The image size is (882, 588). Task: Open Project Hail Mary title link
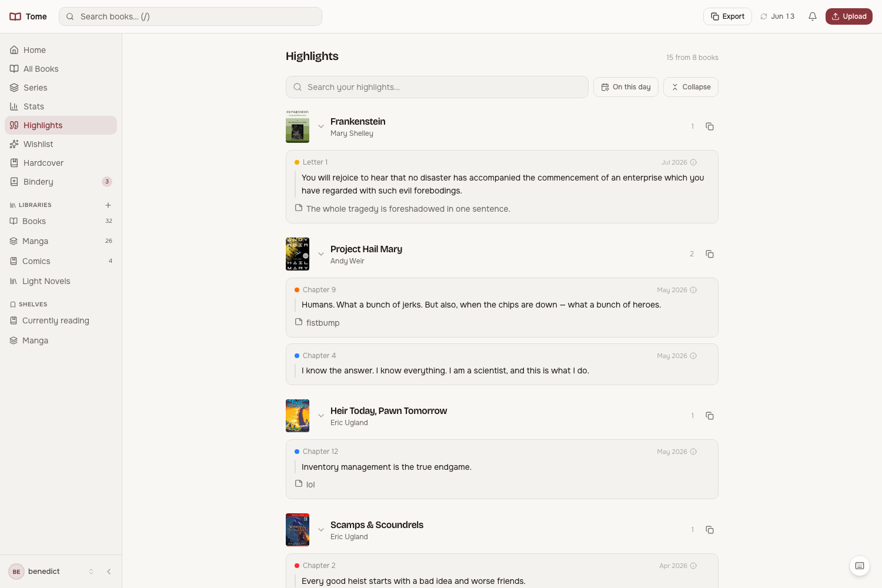[366, 249]
